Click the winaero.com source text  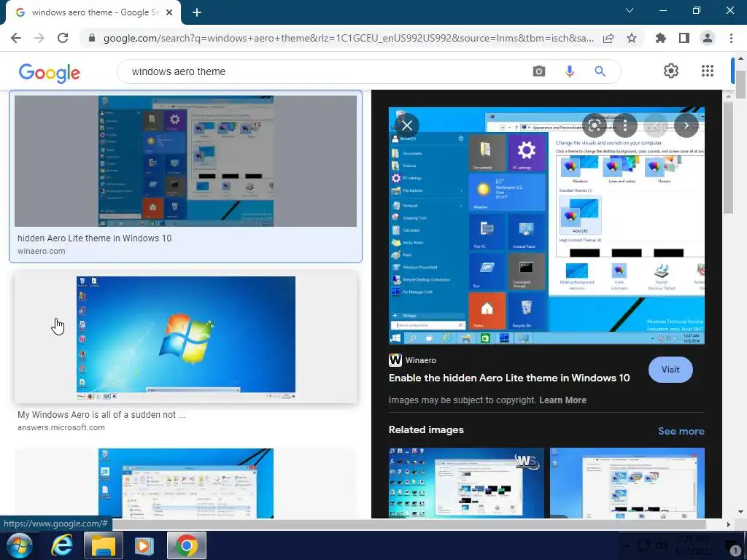(42, 251)
